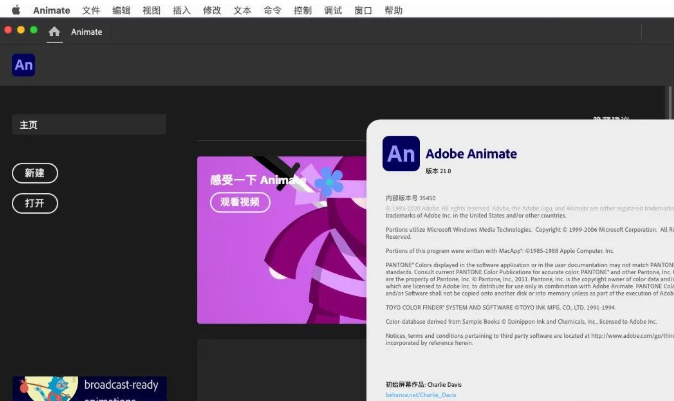Click the red close window button
This screenshot has height=401, width=674.
coord(8,30)
